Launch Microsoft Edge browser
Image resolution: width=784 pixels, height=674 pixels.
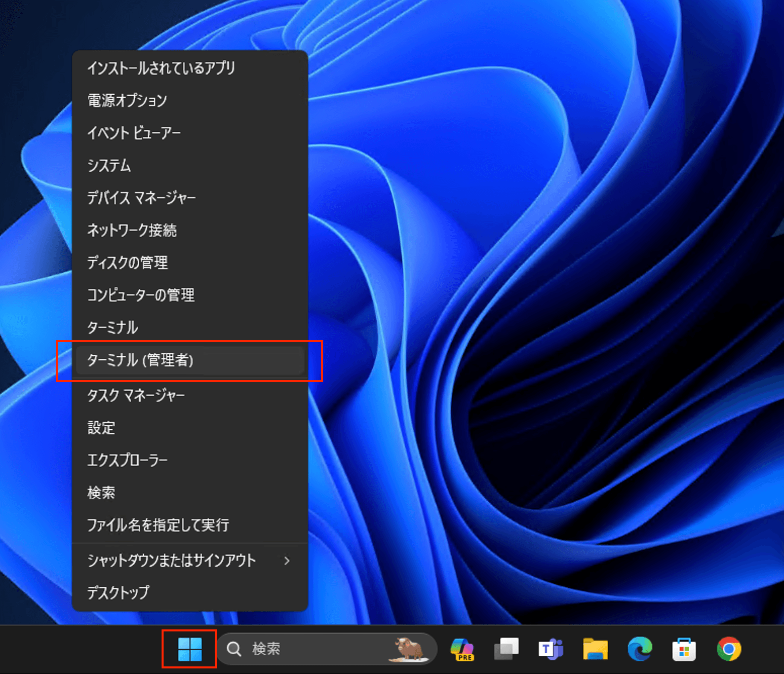[x=640, y=649]
